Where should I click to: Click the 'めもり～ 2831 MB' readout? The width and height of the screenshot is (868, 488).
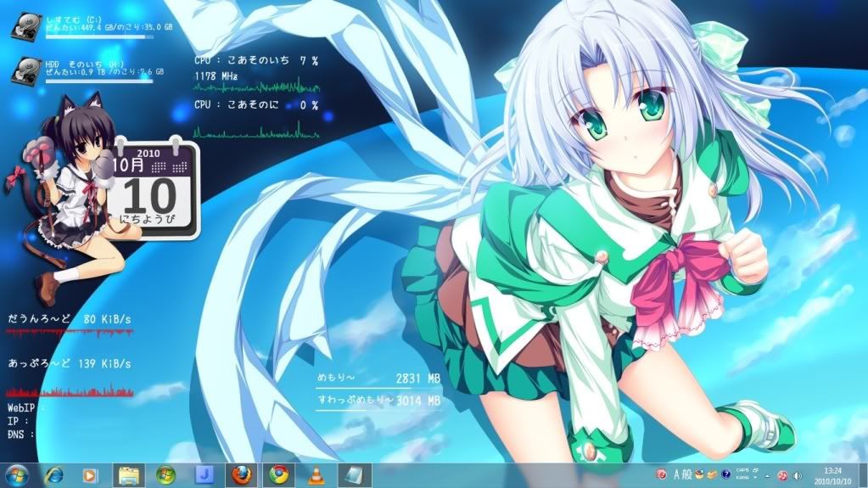pos(378,379)
